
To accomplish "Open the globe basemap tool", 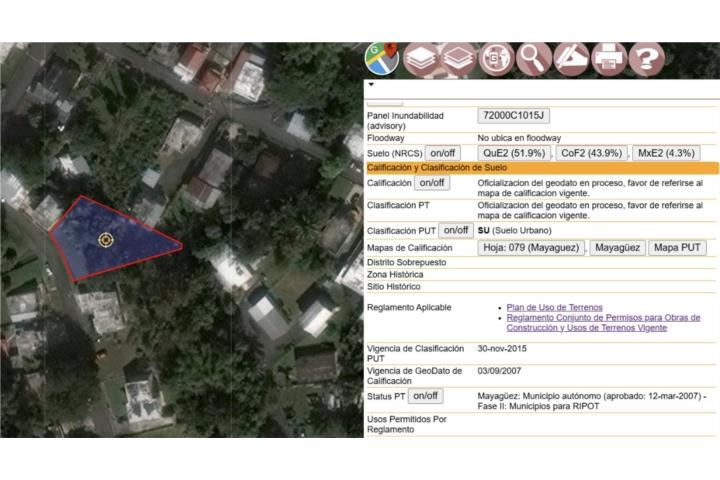I will 497,59.
